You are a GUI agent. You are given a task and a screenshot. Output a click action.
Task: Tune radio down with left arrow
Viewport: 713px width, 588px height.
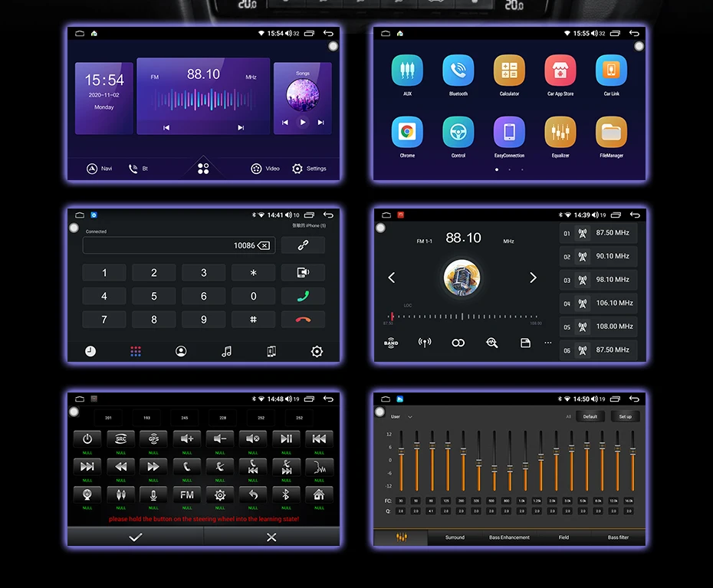click(x=392, y=278)
